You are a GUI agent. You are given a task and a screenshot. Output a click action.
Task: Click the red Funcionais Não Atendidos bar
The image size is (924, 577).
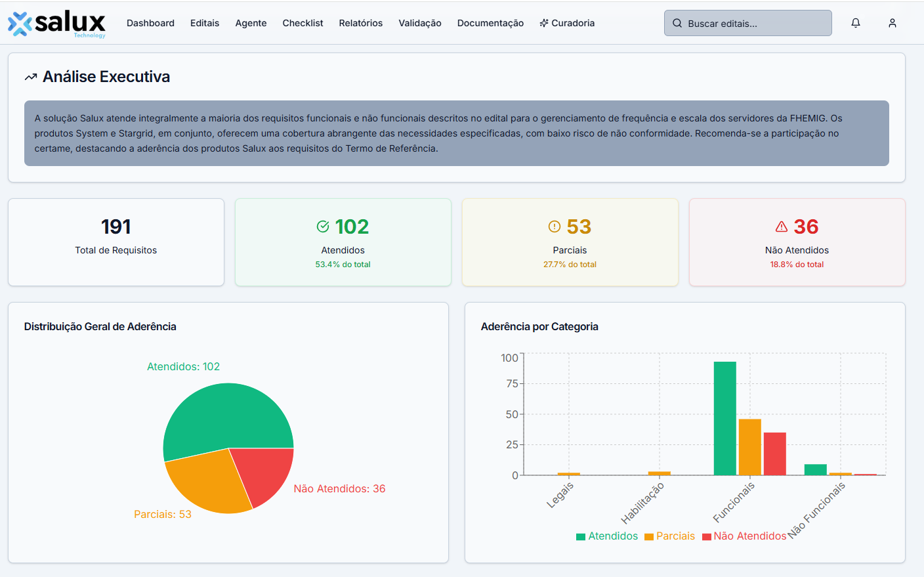(x=775, y=454)
